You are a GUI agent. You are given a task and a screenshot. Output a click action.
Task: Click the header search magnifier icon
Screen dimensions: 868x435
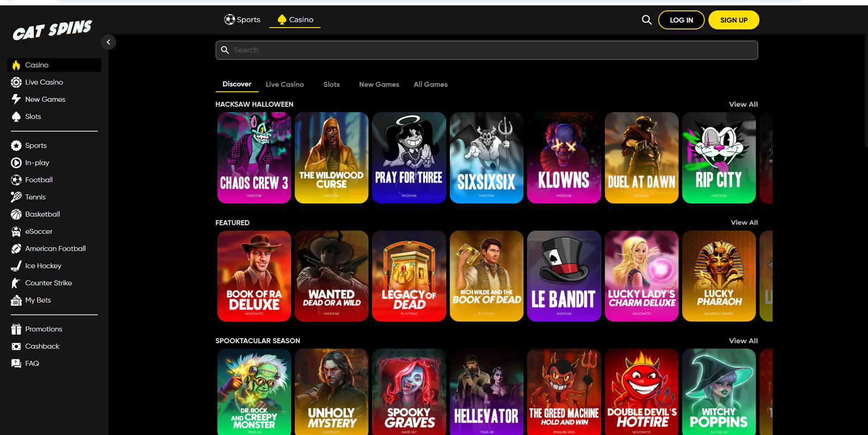[646, 20]
